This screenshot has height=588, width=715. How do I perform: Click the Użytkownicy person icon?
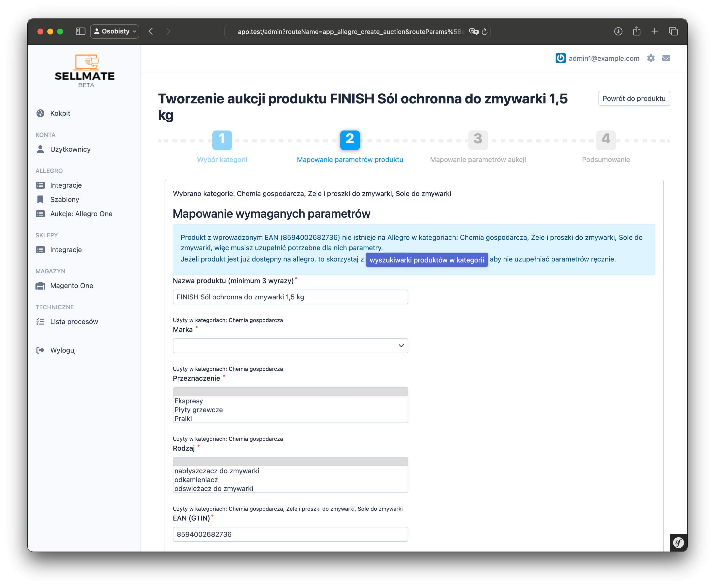tap(40, 149)
